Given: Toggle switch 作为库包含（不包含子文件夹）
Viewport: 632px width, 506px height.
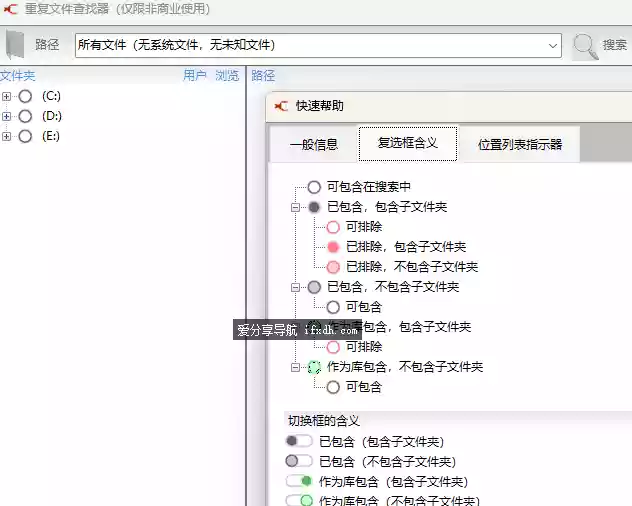Looking at the screenshot, I should pos(299,500).
